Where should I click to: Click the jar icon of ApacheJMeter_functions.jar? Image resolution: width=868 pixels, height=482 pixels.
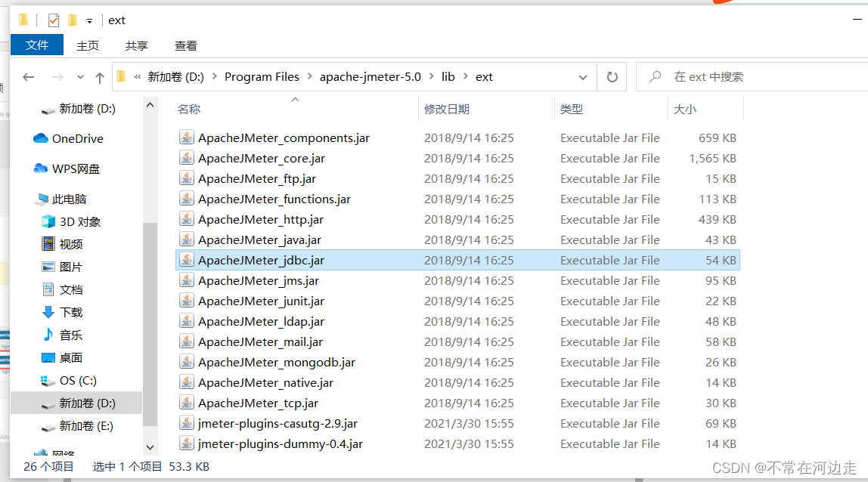[187, 199]
